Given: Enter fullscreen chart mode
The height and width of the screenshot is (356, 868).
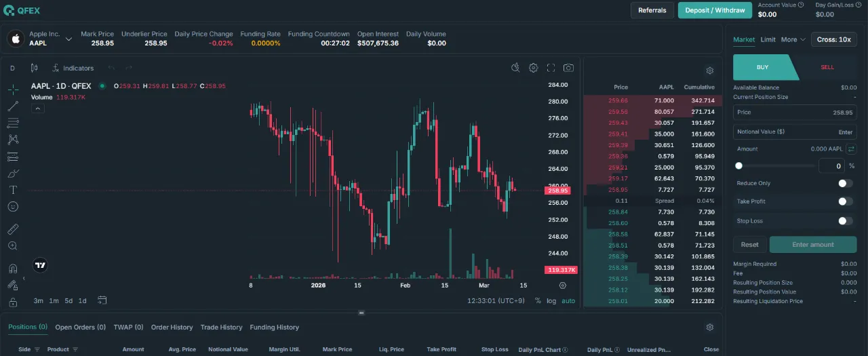Looking at the screenshot, I should 551,68.
